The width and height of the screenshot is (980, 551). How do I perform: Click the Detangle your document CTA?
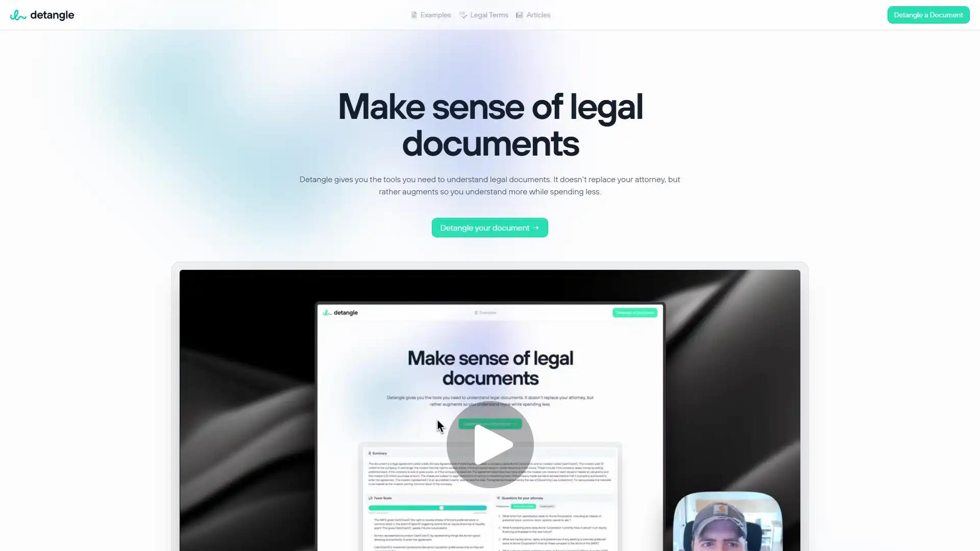coord(490,228)
